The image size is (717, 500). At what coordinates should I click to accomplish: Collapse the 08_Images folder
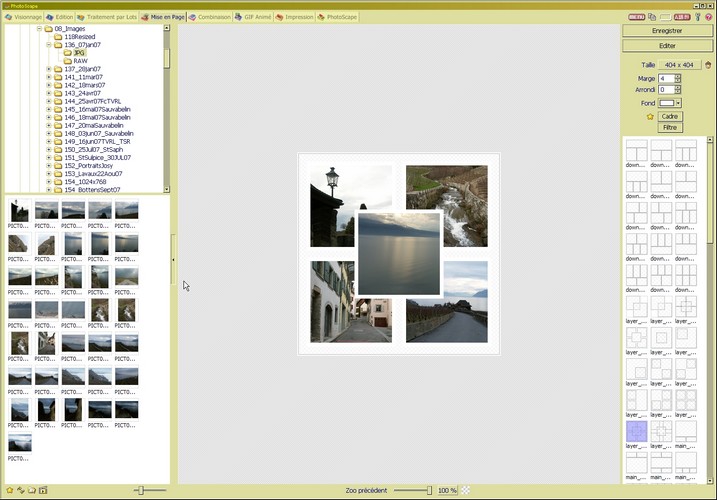point(39,29)
